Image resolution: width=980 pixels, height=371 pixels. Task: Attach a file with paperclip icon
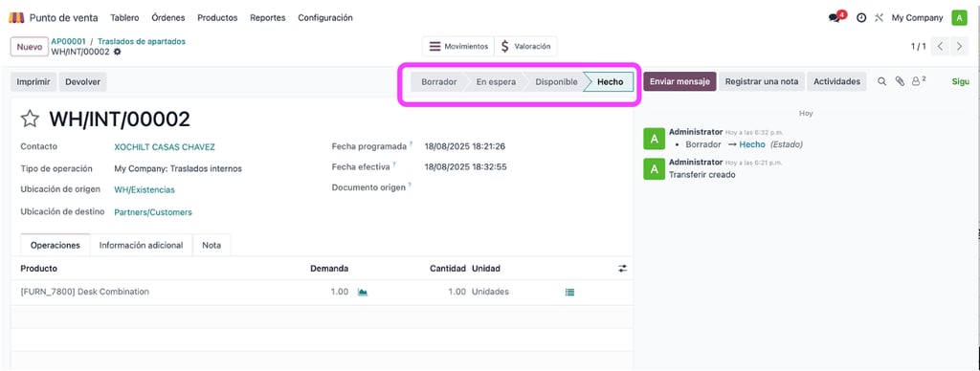pyautogui.click(x=900, y=81)
